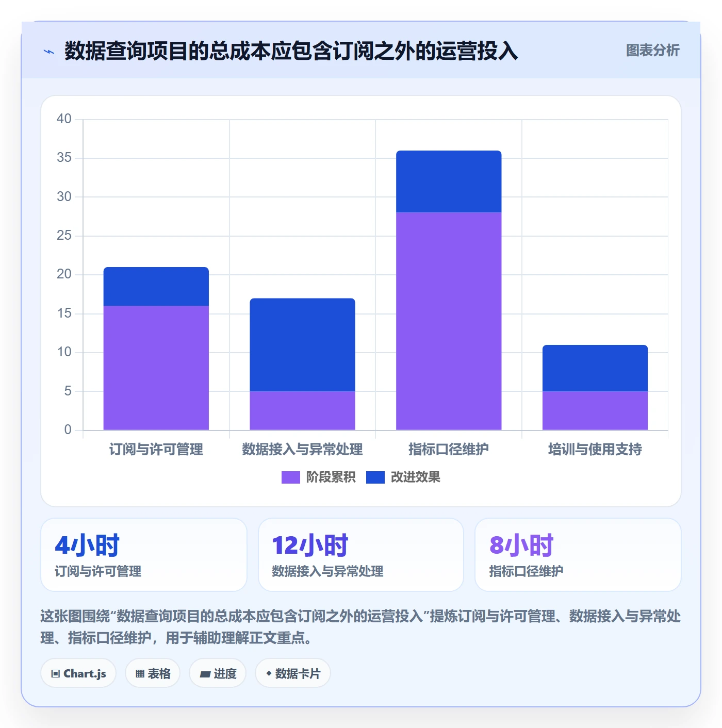Click the 数据卡片 tag chip
722x728 pixels.
[293, 673]
